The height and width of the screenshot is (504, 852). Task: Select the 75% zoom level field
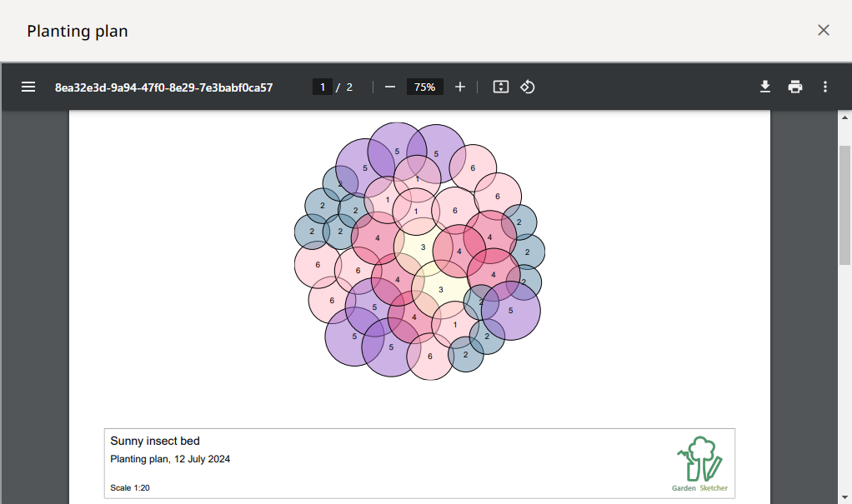(x=424, y=87)
